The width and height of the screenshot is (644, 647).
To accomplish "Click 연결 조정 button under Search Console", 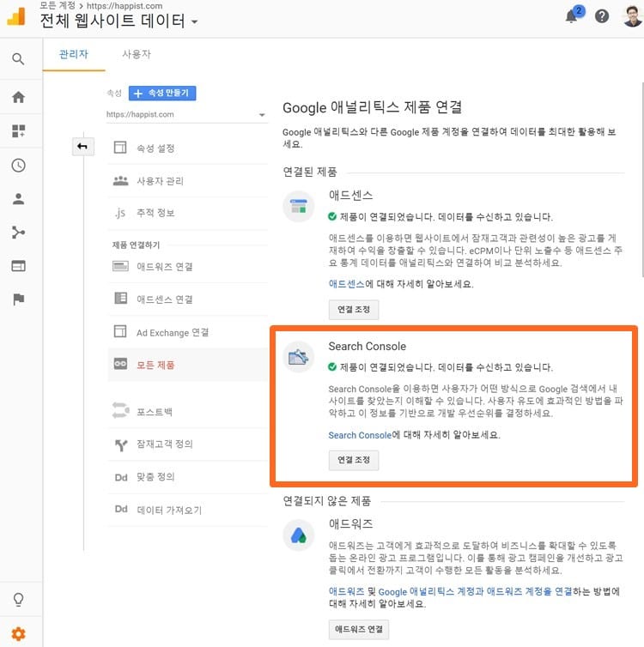I will [x=353, y=460].
